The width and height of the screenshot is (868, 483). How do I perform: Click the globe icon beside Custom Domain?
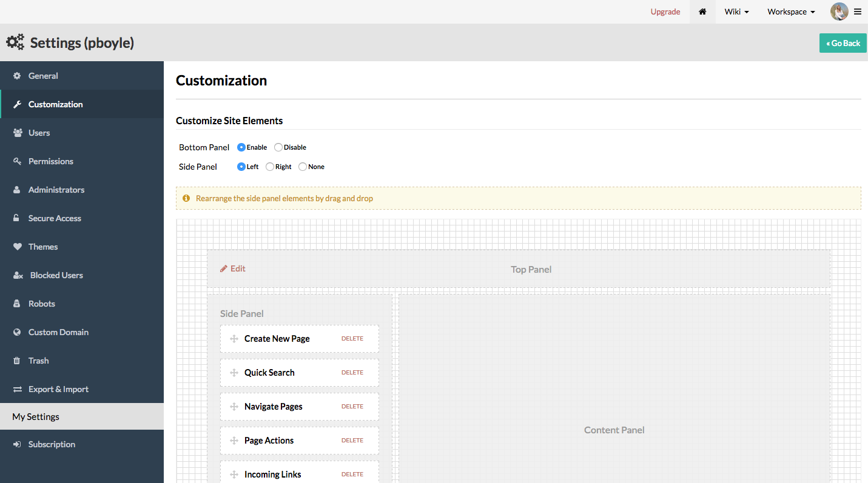point(17,332)
